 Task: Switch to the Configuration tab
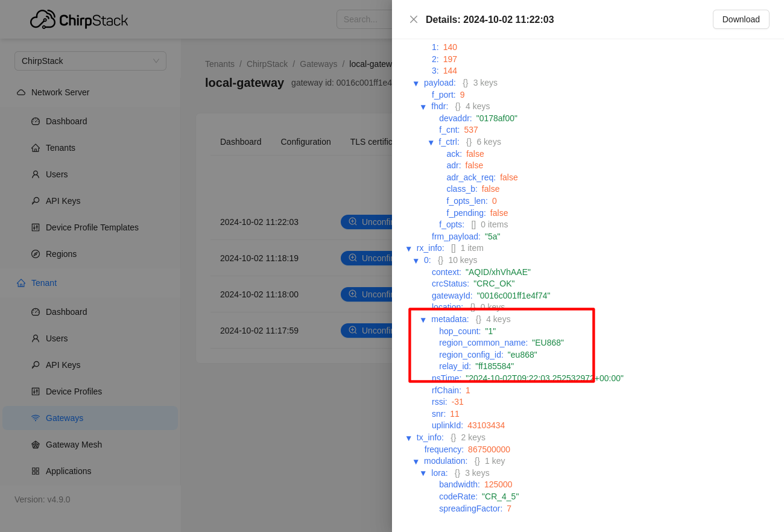pos(305,142)
